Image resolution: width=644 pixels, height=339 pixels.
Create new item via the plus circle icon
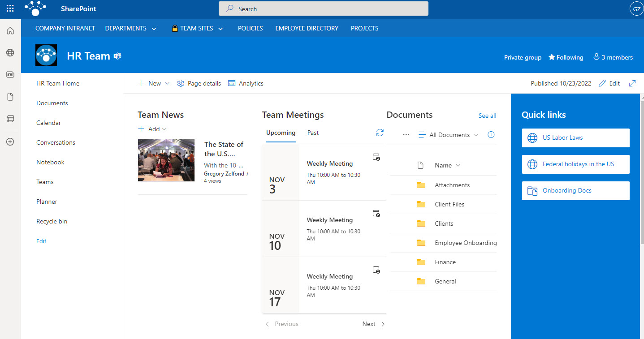tap(10, 142)
